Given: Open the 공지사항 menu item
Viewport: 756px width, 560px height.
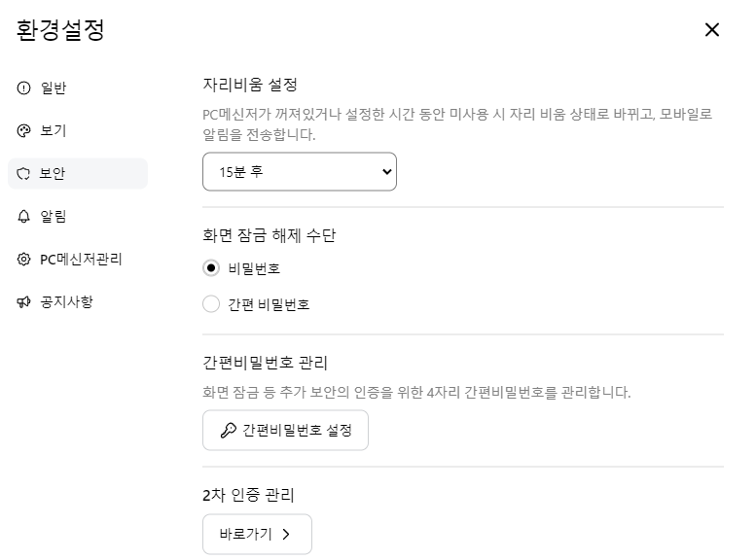Looking at the screenshot, I should (x=66, y=302).
